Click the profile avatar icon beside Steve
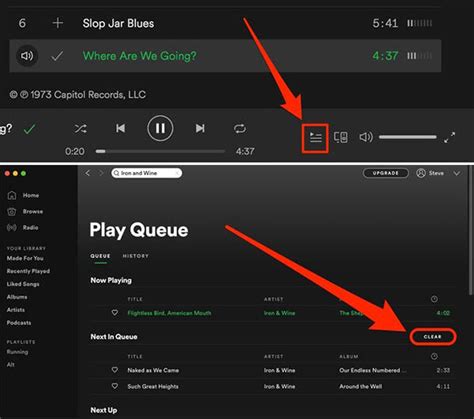The image size is (474, 419). pyautogui.click(x=421, y=173)
